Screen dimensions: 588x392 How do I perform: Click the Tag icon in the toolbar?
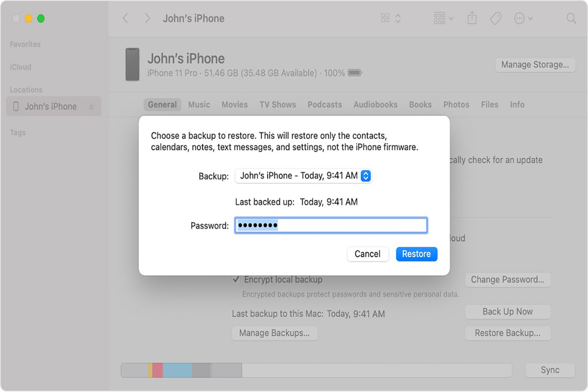coord(495,18)
